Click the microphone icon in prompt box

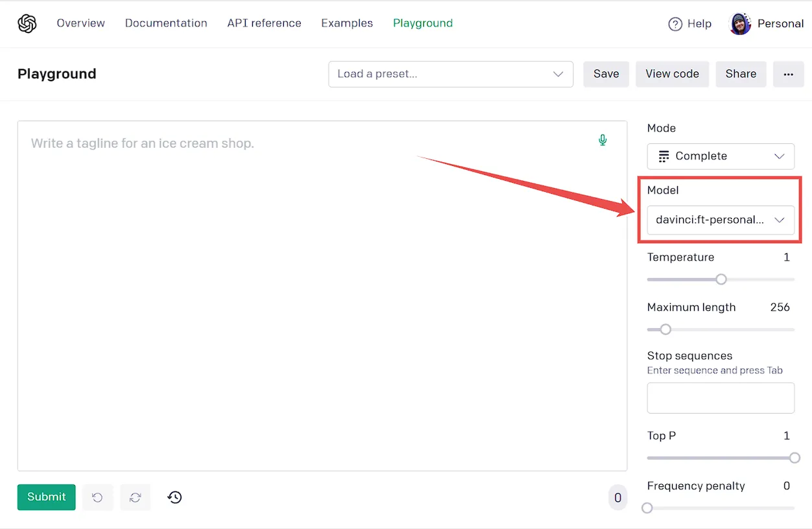tap(603, 140)
